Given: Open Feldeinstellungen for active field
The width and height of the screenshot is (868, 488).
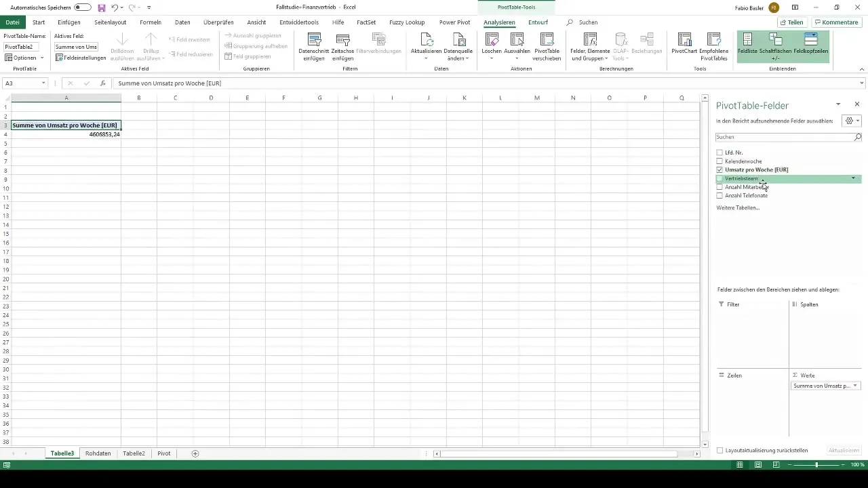Looking at the screenshot, I should tap(81, 58).
